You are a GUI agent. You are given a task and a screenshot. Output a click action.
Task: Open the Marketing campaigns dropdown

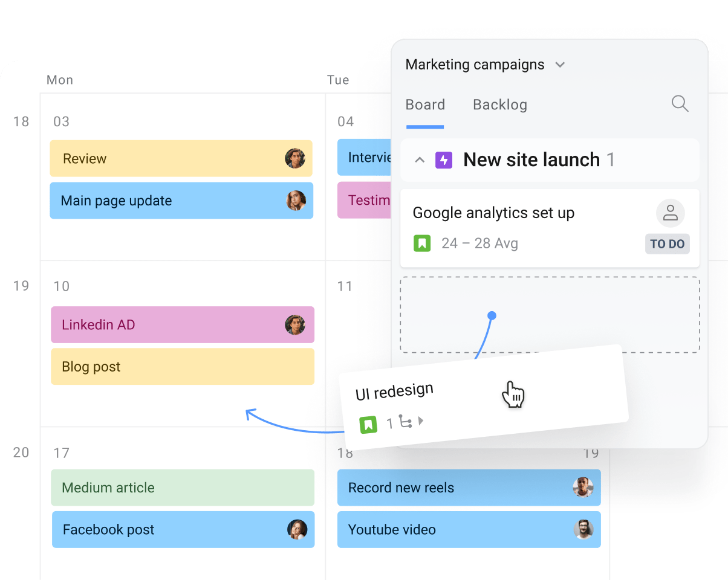tap(560, 65)
